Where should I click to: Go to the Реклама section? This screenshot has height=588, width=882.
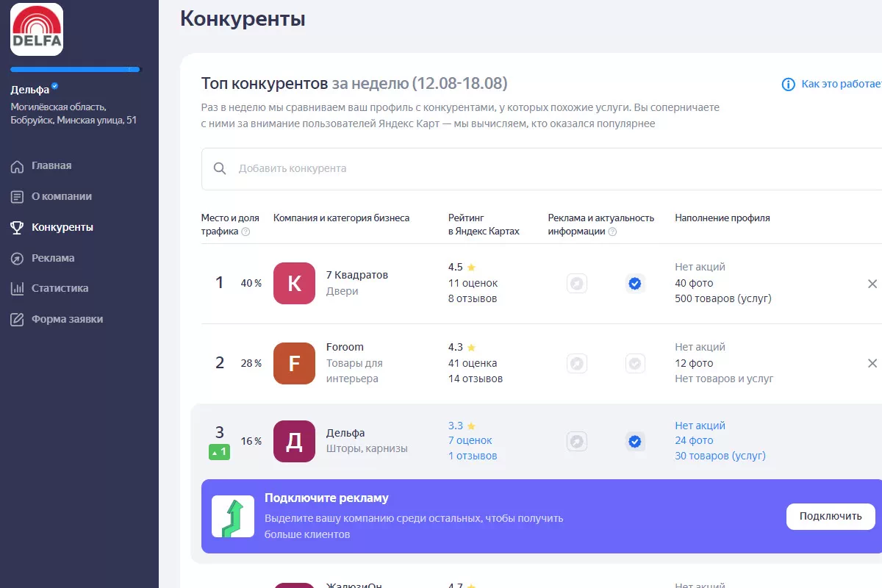click(x=53, y=258)
